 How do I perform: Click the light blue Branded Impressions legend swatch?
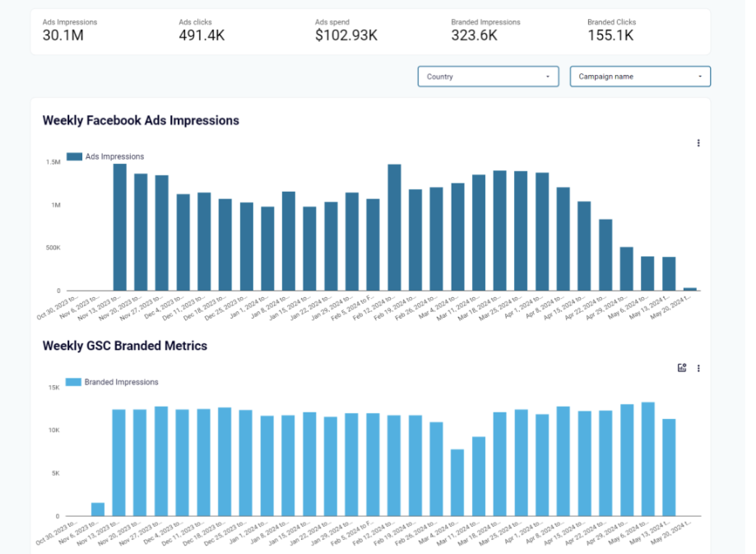tap(73, 382)
